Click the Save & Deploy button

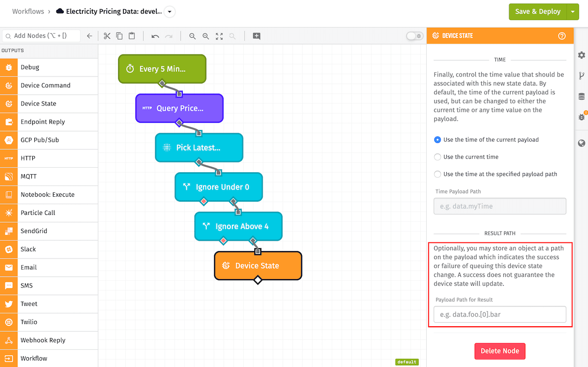(x=538, y=11)
